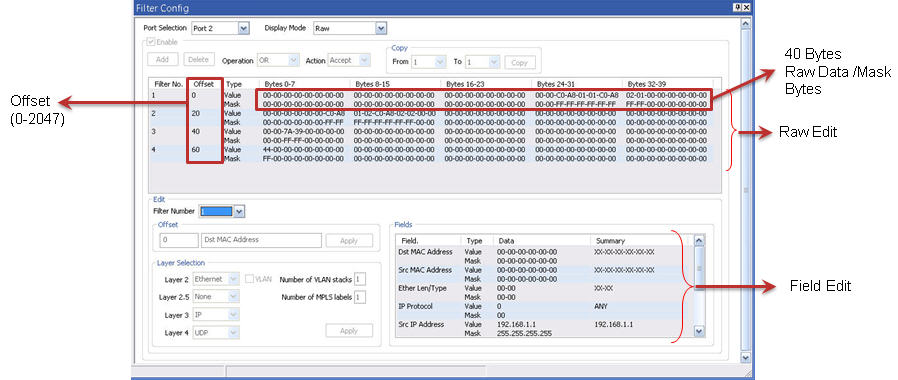Click the Summary column header in Fields
The height and width of the screenshot is (380, 898).
tap(640, 241)
